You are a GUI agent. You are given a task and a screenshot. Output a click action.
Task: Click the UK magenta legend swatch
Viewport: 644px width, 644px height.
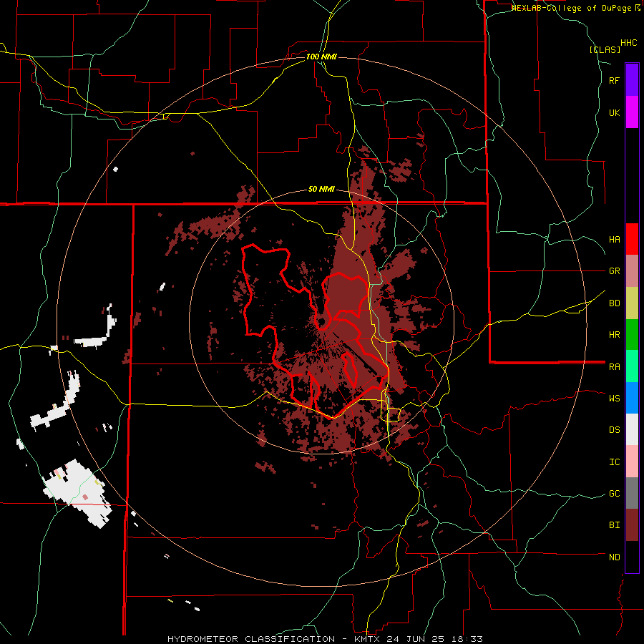pos(632,112)
